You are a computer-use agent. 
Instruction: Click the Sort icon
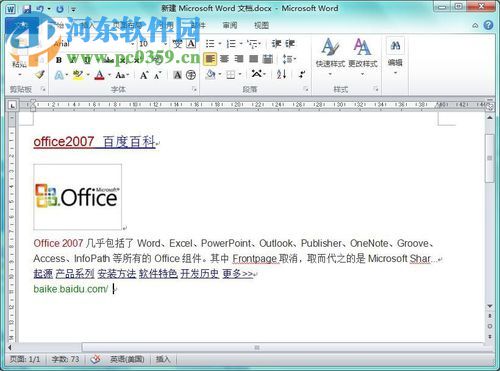(282, 74)
